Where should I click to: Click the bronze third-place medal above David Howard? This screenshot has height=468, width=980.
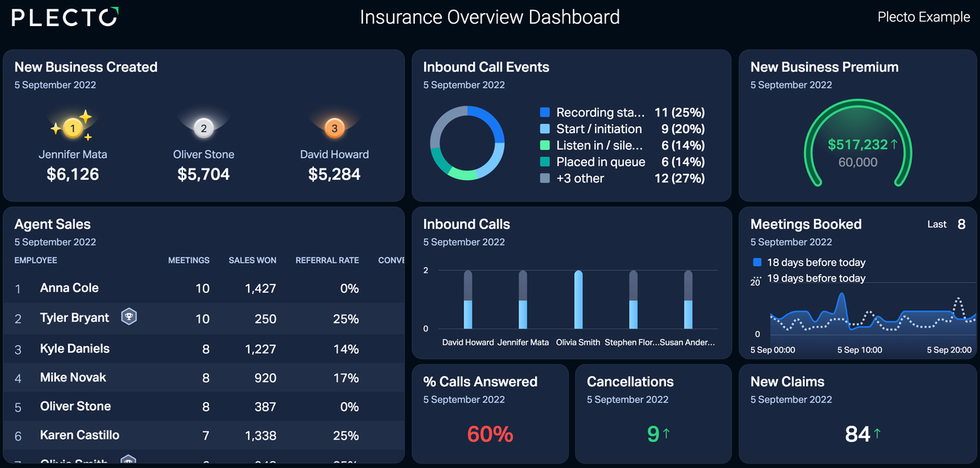pos(335,127)
